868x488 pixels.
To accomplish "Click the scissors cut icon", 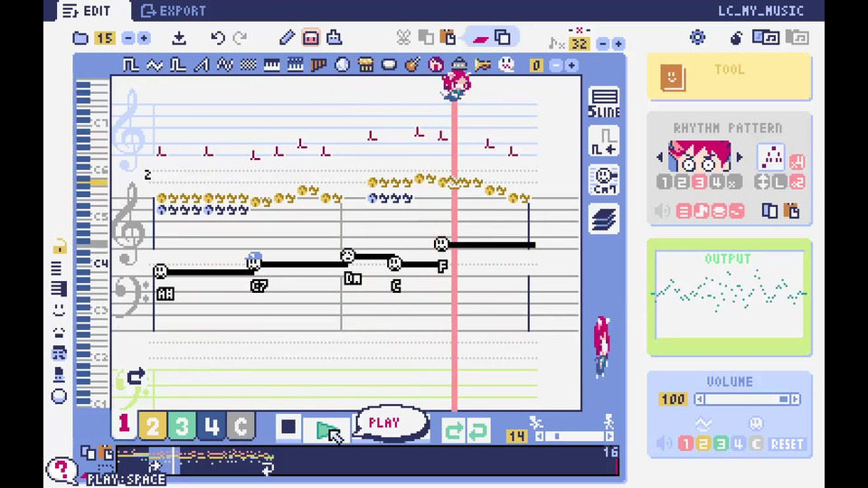I will point(403,38).
